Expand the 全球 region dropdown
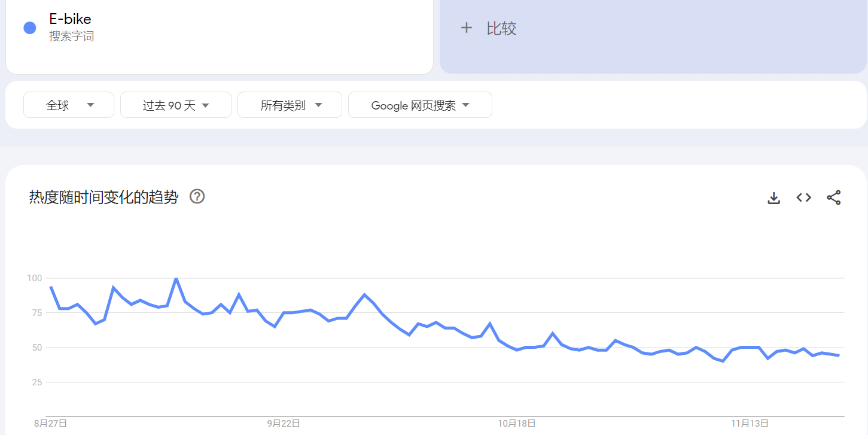Viewport: 868px width, 435px height. click(69, 105)
